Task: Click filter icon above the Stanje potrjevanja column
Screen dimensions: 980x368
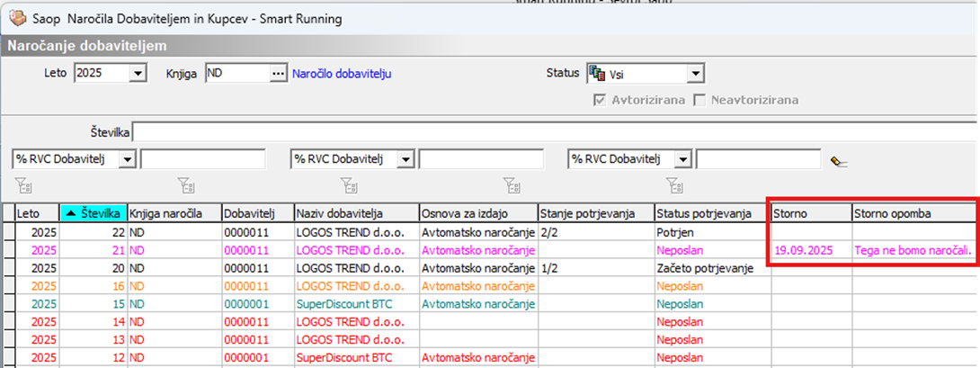Action: pos(510,184)
